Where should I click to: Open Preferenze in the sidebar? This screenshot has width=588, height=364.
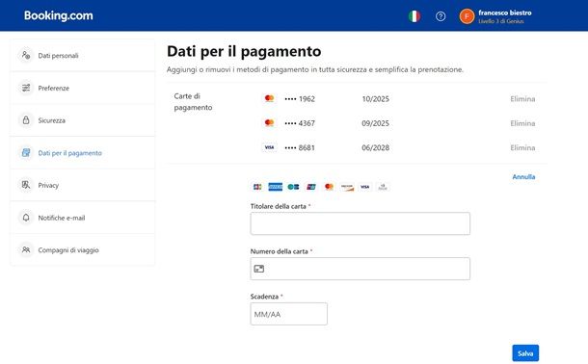tap(83, 88)
